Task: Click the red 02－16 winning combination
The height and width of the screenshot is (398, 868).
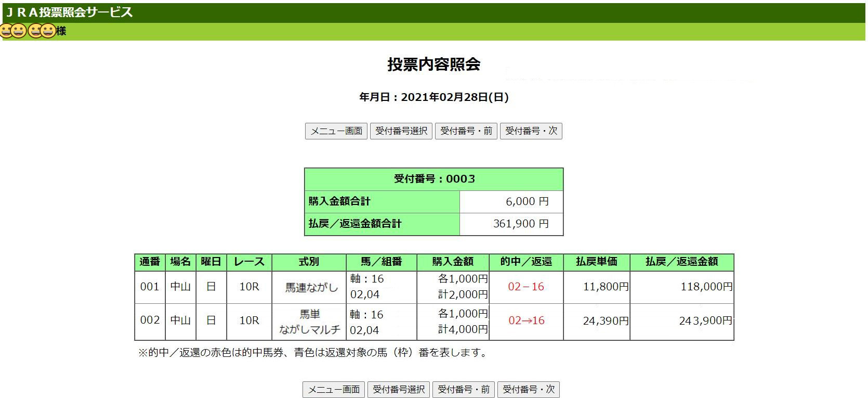Action: point(526,287)
